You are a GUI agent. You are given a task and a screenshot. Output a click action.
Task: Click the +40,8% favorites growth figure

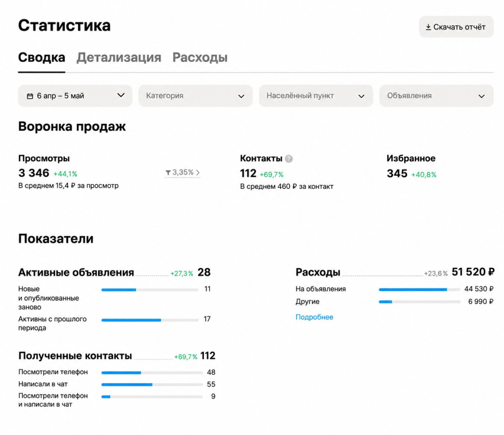pos(424,175)
